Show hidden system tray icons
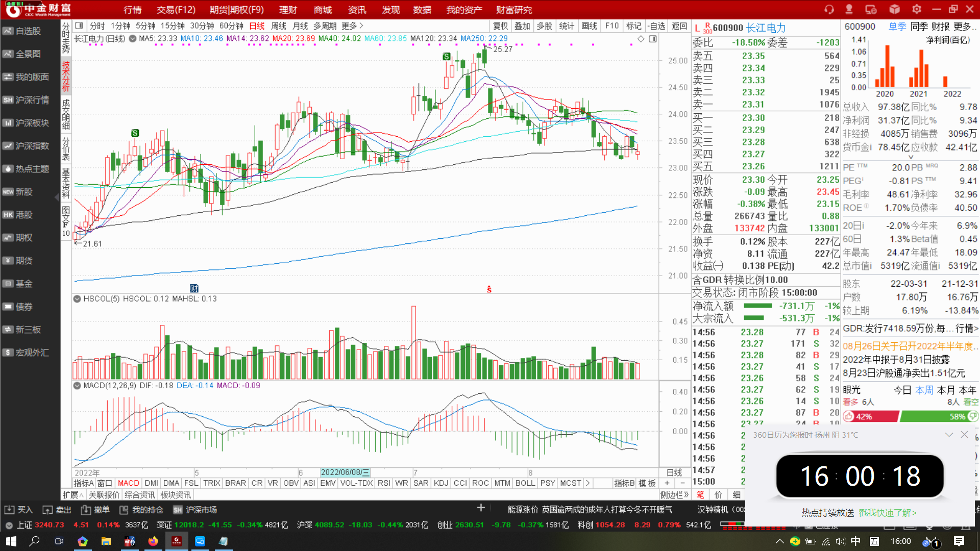980x551 pixels. pyautogui.click(x=779, y=541)
